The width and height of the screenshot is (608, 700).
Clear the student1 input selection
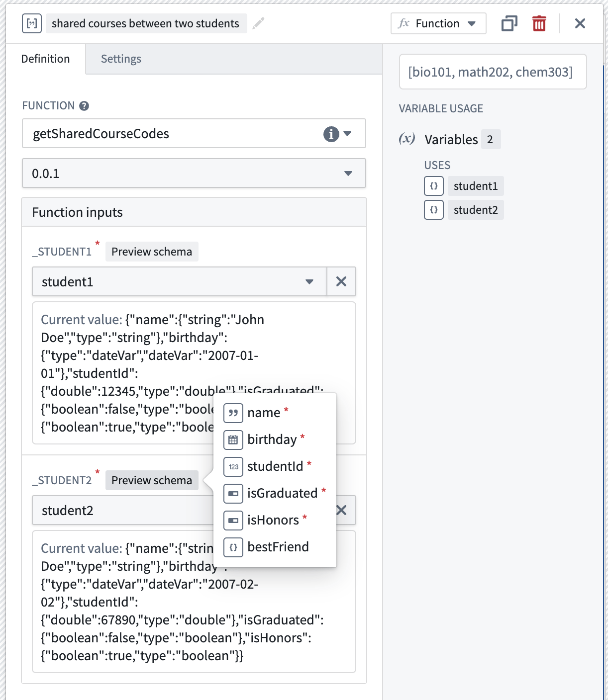coord(341,281)
